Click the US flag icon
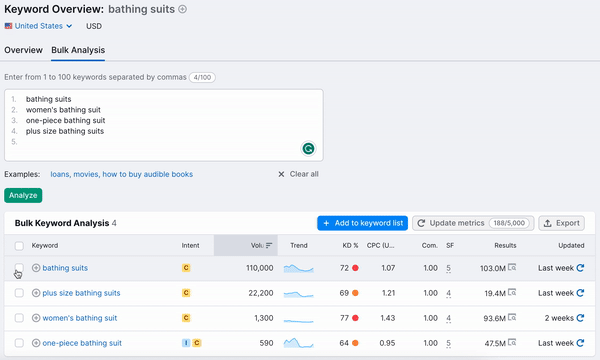 (8, 26)
